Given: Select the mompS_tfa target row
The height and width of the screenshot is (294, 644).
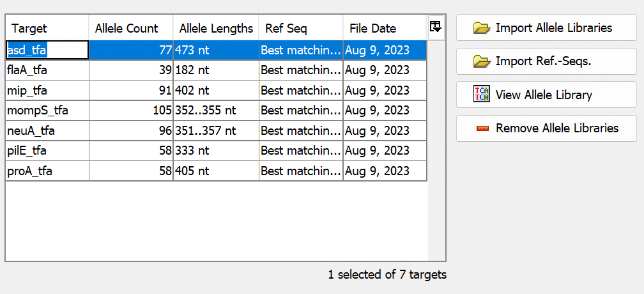Looking at the screenshot, I should (x=37, y=111).
